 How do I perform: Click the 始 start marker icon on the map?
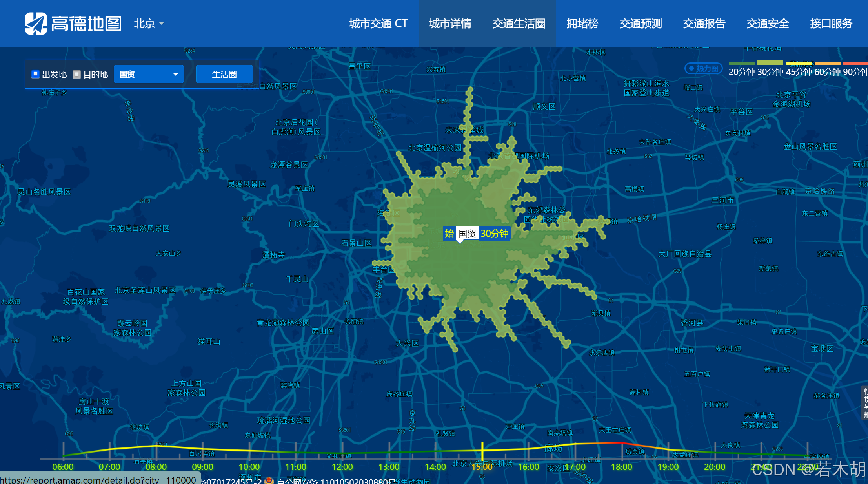449,234
